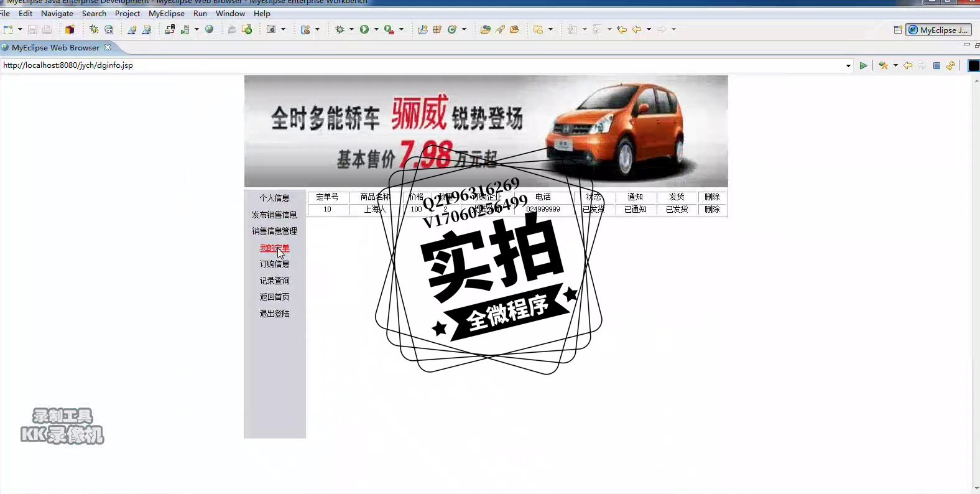The width and height of the screenshot is (980, 494).
Task: Open the Project menu
Action: [x=127, y=13]
